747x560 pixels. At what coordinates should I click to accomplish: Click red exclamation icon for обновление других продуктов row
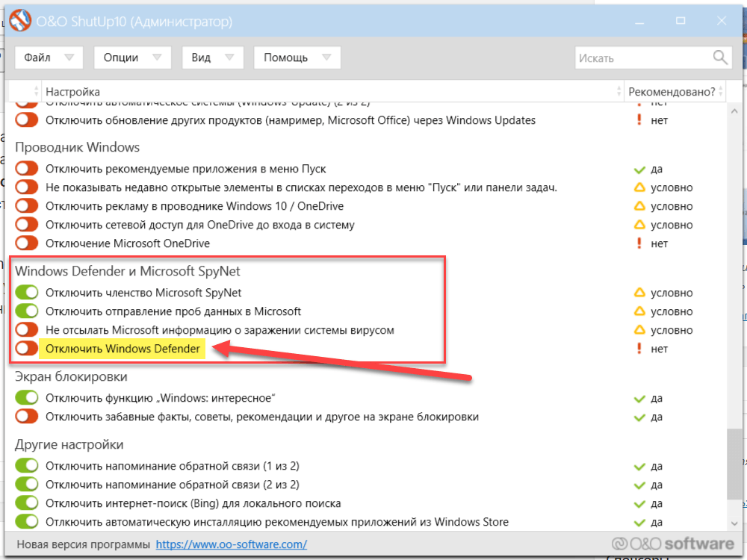pos(639,120)
